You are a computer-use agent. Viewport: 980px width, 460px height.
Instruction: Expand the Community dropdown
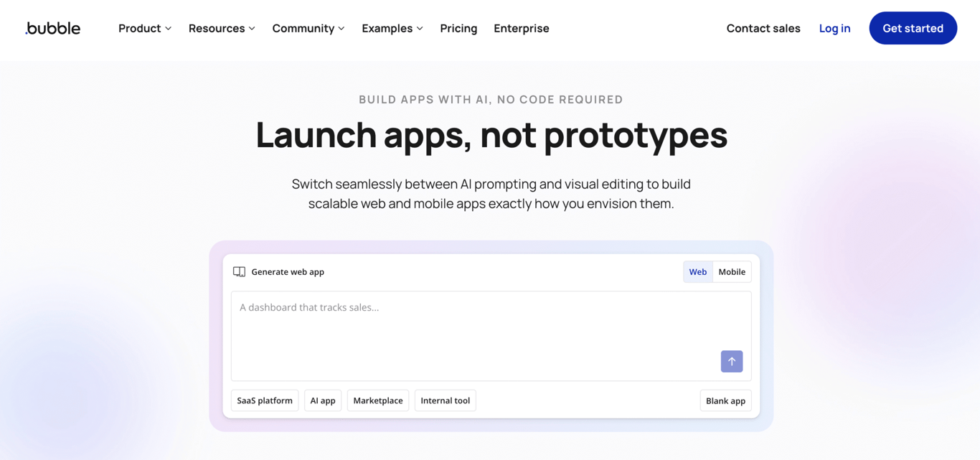coord(308,28)
